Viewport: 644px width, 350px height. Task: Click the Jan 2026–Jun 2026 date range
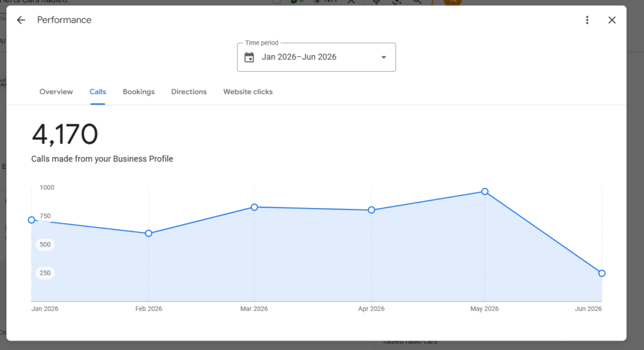(299, 57)
